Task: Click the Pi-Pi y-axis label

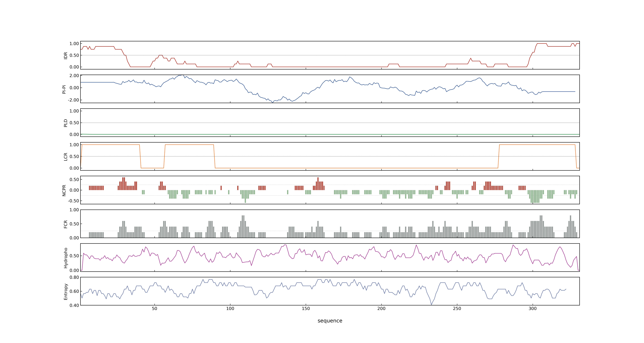Action: click(64, 89)
